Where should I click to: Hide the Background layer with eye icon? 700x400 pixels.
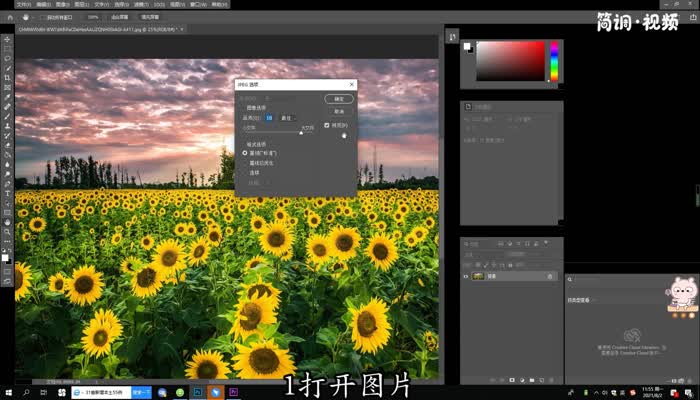pos(466,276)
